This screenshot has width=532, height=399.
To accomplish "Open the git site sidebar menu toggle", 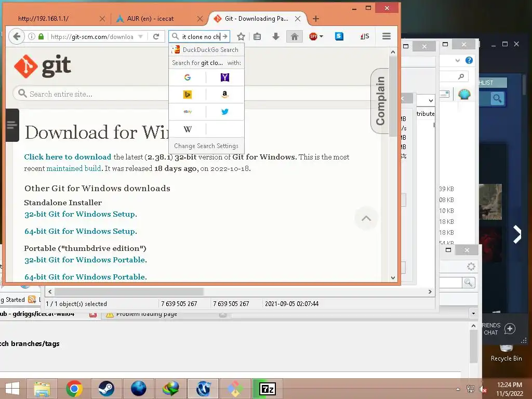I will tap(12, 125).
